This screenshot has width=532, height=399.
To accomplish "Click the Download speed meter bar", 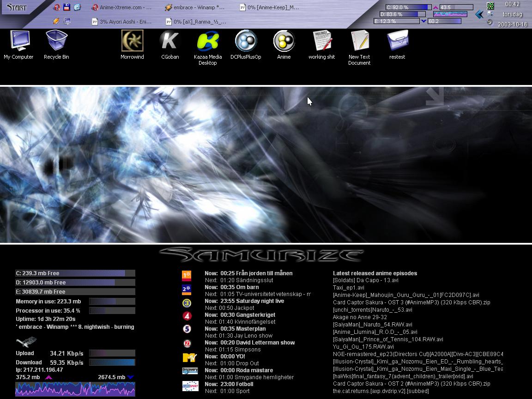I will pyautogui.click(x=112, y=363).
